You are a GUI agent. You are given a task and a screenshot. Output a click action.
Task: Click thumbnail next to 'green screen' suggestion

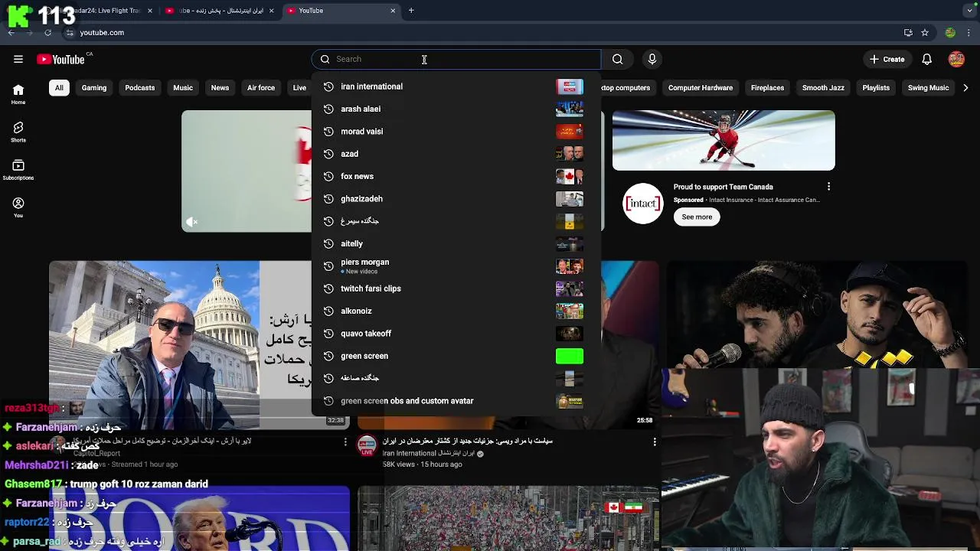point(569,356)
